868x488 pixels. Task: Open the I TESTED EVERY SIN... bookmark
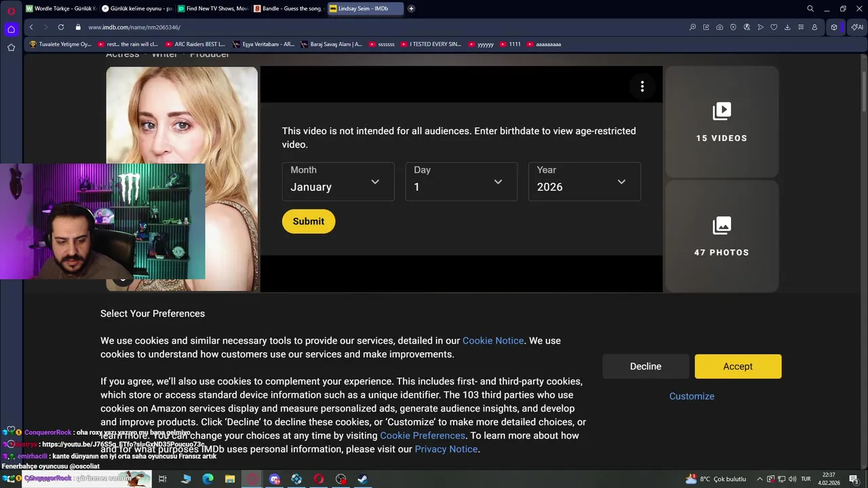(431, 44)
